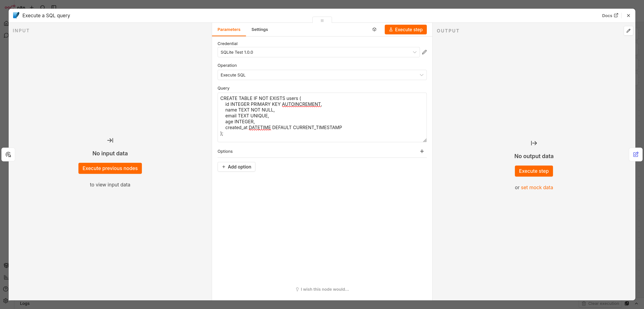The width and height of the screenshot is (644, 309).
Task: Click Execute step in output panel
Action: click(534, 171)
